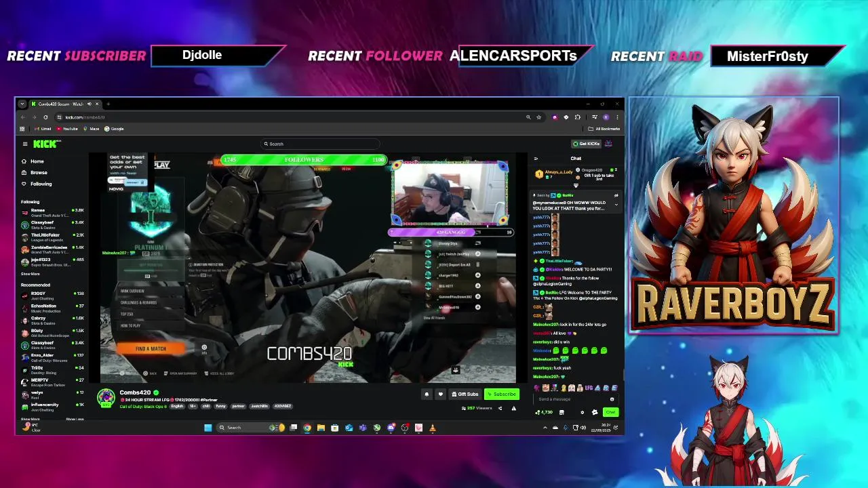Expand the pinned chat message chevron
Screen dimensions: 868x488
coord(616,204)
